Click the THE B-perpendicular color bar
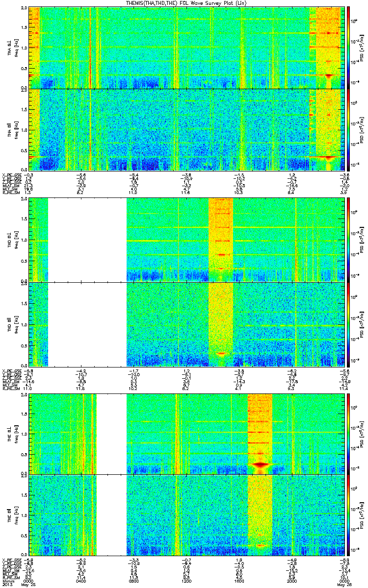 [349, 434]
